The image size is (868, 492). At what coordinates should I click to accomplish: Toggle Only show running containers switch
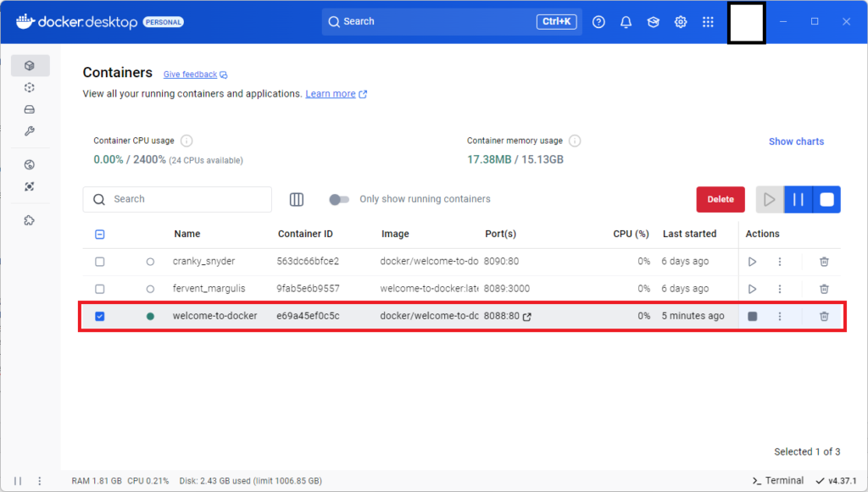339,200
